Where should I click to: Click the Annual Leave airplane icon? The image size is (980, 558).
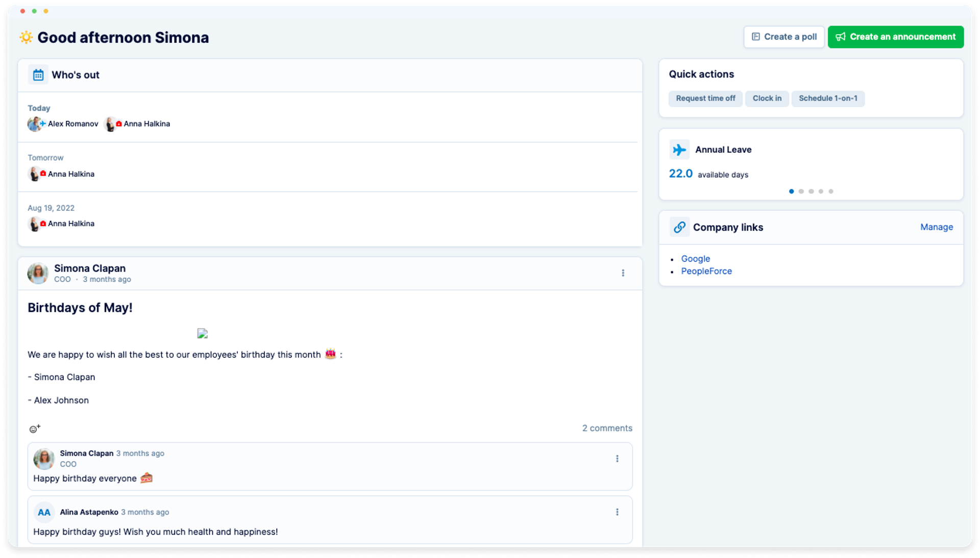[x=679, y=150]
